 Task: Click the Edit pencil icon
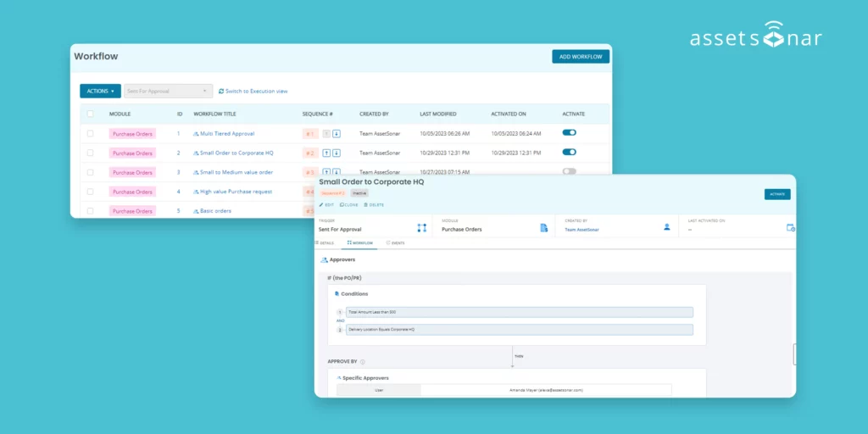326,204
